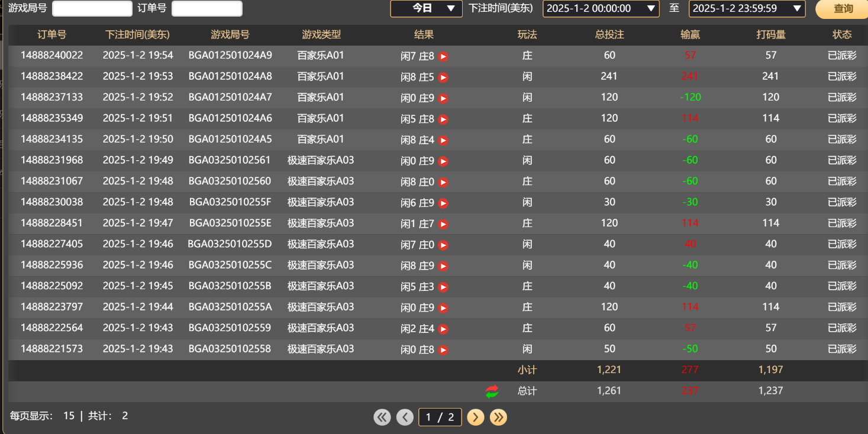
Task: Open the start time dropdown 2025-1-2 00:00:00
Action: (x=599, y=9)
